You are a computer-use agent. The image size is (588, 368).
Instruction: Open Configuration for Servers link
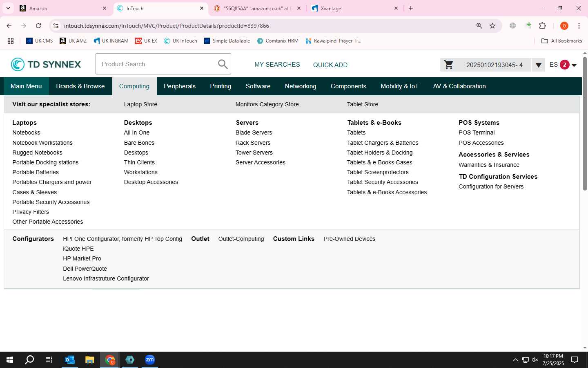pyautogui.click(x=491, y=186)
